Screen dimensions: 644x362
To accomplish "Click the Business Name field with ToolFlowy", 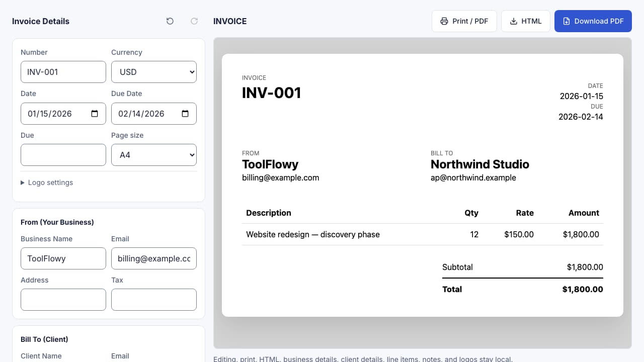I will 63,258.
